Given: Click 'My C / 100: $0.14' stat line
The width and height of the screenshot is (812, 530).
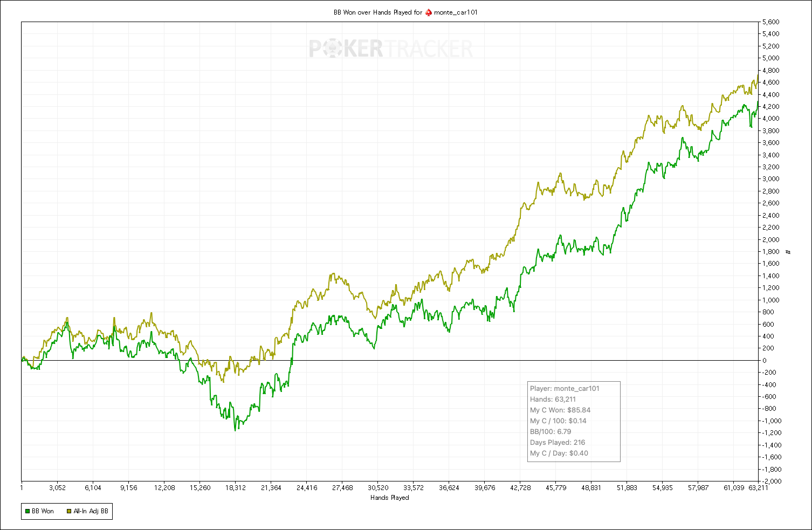Looking at the screenshot, I should [x=558, y=421].
